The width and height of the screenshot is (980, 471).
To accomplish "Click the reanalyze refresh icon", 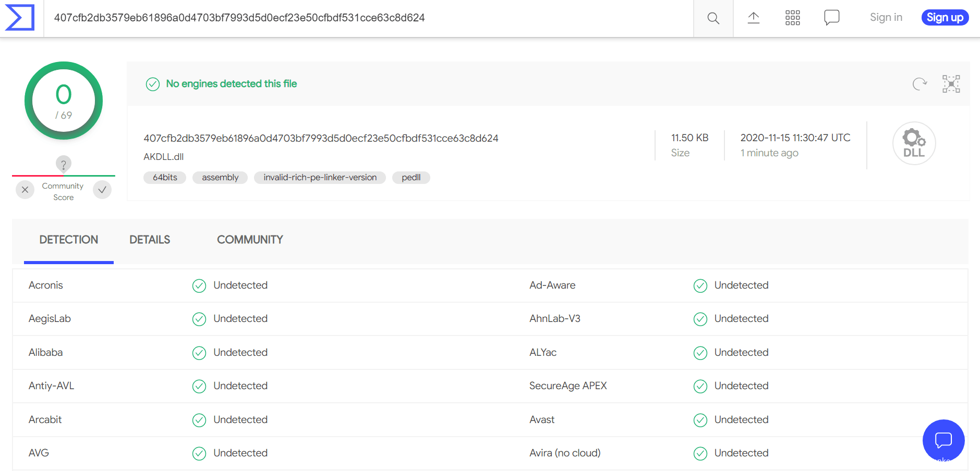I will click(919, 84).
